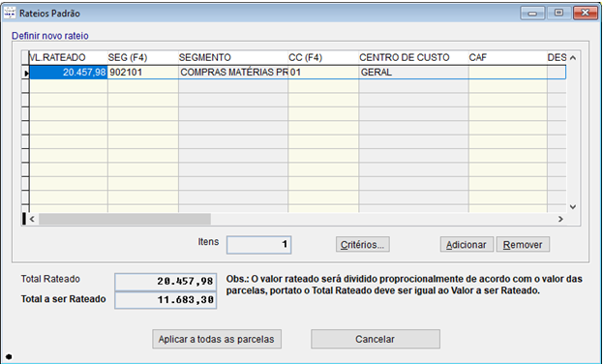Click Aplicar a todas as parcelas

pyautogui.click(x=217, y=339)
